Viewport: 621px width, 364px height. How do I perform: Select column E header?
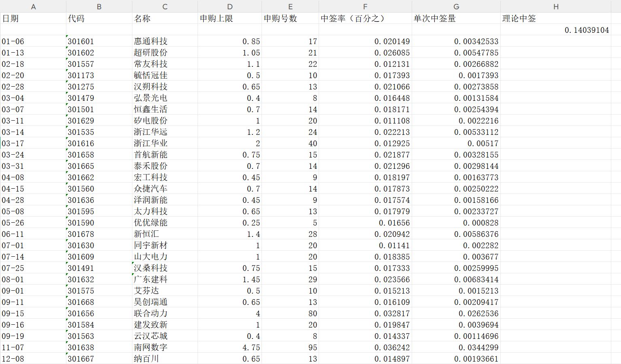click(290, 6)
